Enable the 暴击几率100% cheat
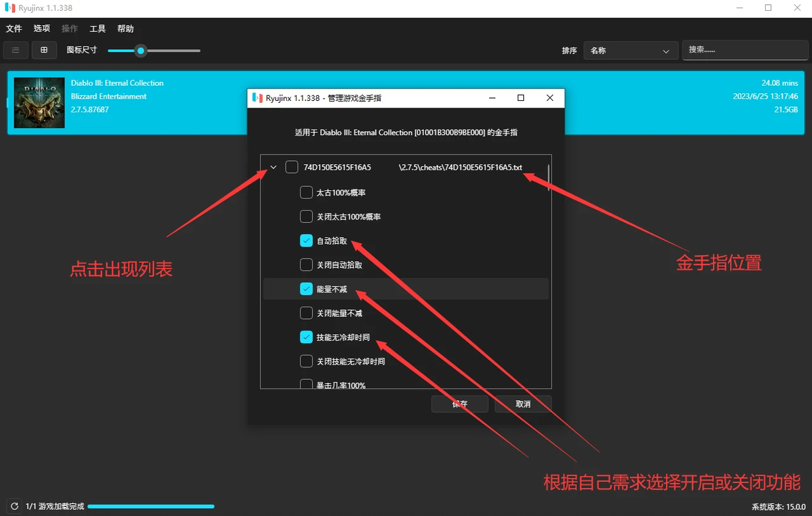 coord(306,384)
